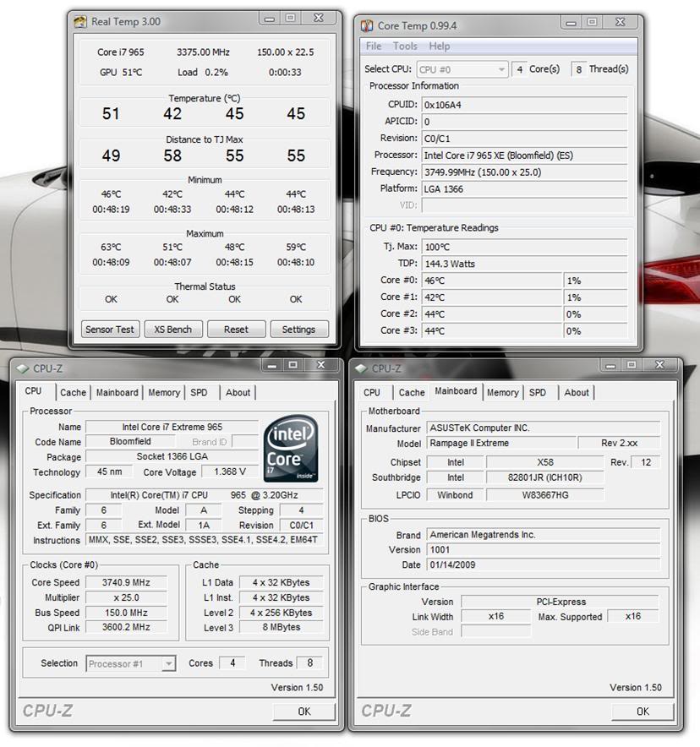The width and height of the screenshot is (700, 747).
Task: Close the Core Temp window
Action: pos(620,23)
